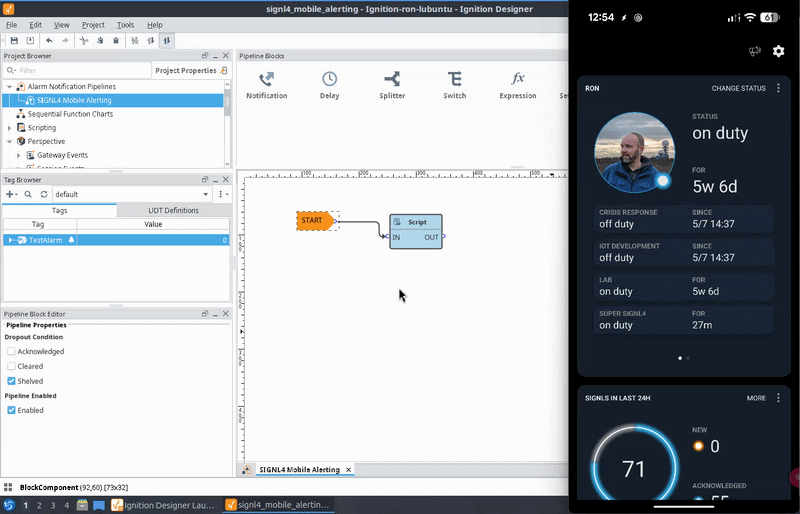
Task: Collapse the Alarm Notification Pipelines node
Action: [x=9, y=87]
